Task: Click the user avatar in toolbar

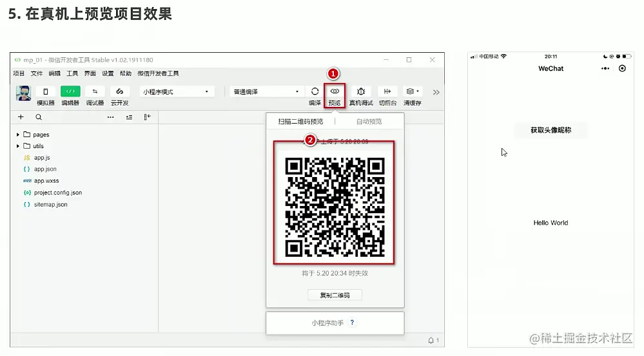Action: tap(23, 93)
